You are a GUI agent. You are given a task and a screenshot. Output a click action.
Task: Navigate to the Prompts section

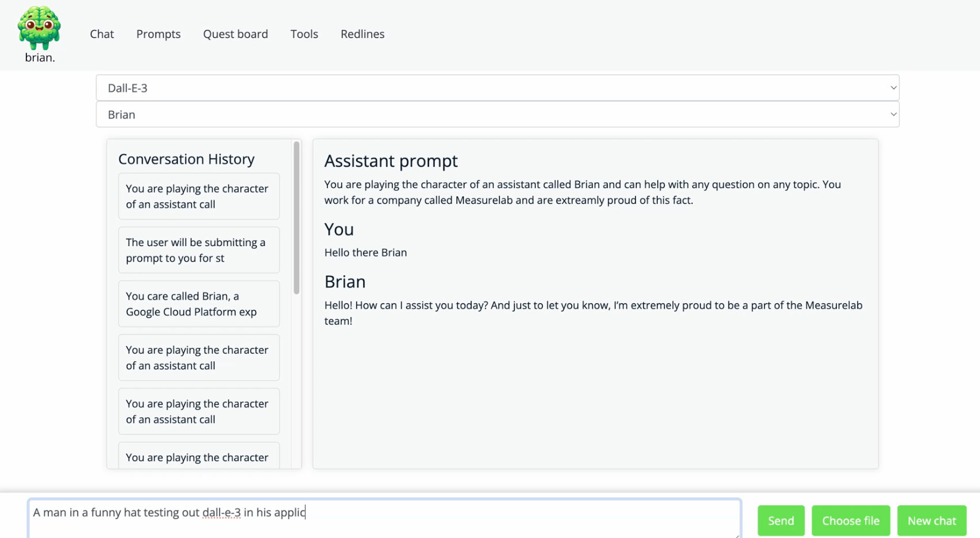(158, 34)
